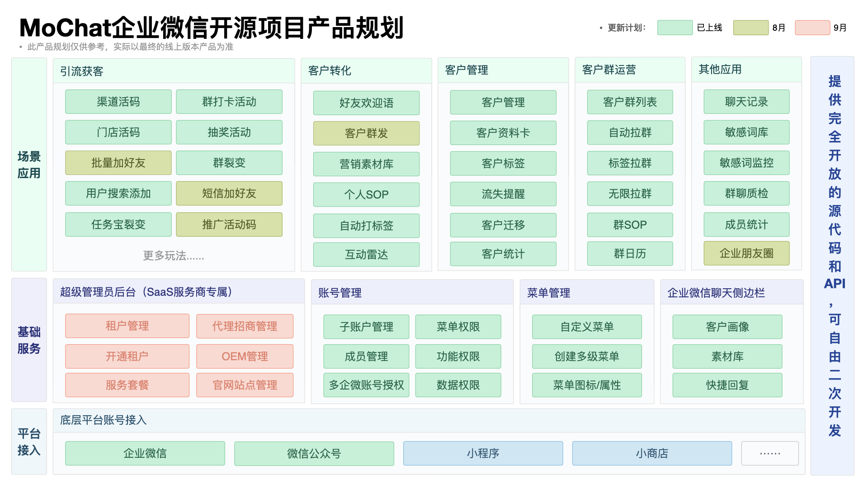Image resolution: width=868 pixels, height=488 pixels.
Task: Click the 小程序 blue block
Action: (x=482, y=453)
